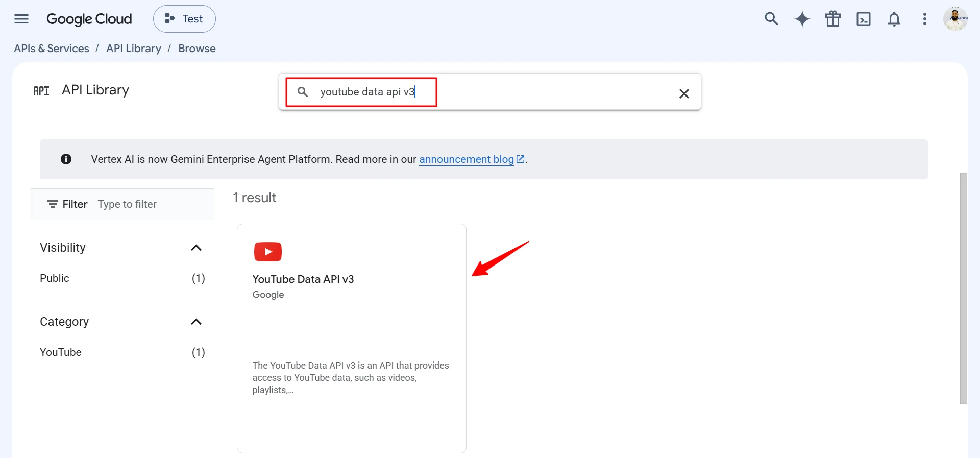Focus the API search field containing youtube data api v3
Screen dimensions: 980x458
tap(490, 92)
